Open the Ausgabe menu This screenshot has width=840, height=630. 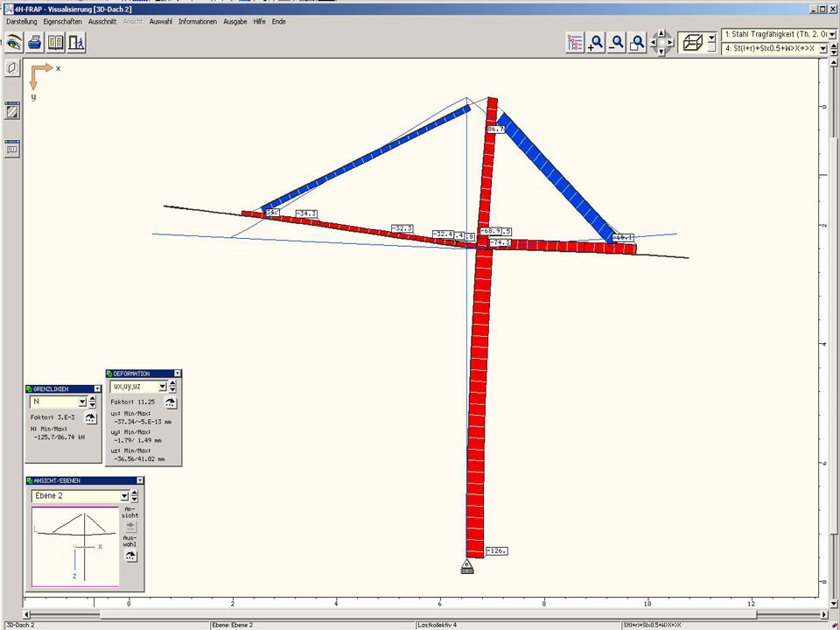pyautogui.click(x=234, y=21)
